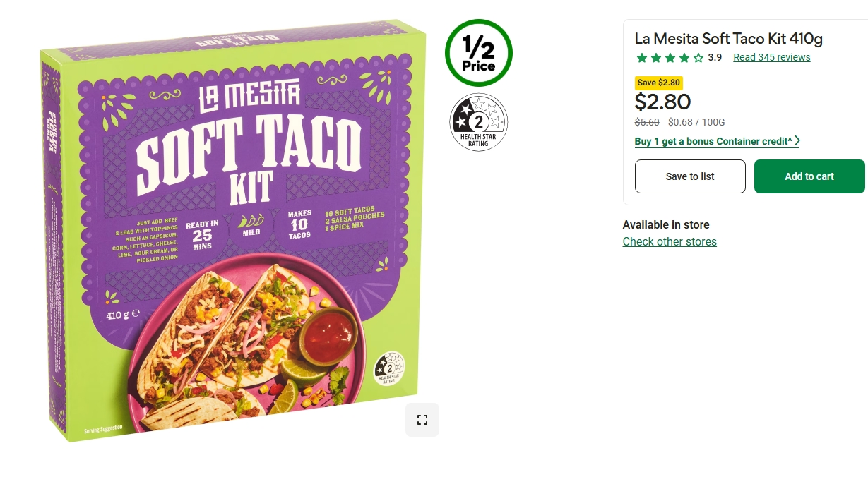
Task: Click the green Add to cart button
Action: click(809, 176)
